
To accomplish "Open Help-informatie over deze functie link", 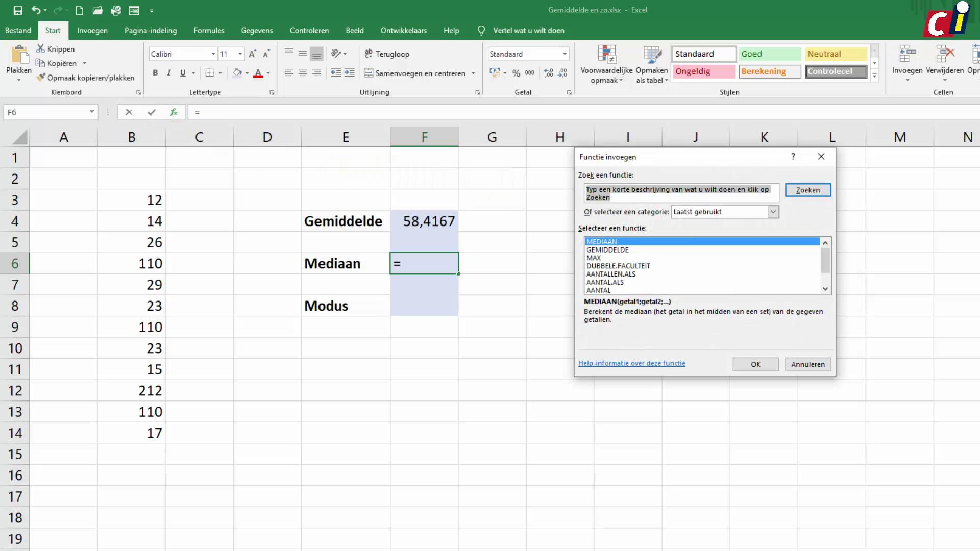I will coord(631,363).
